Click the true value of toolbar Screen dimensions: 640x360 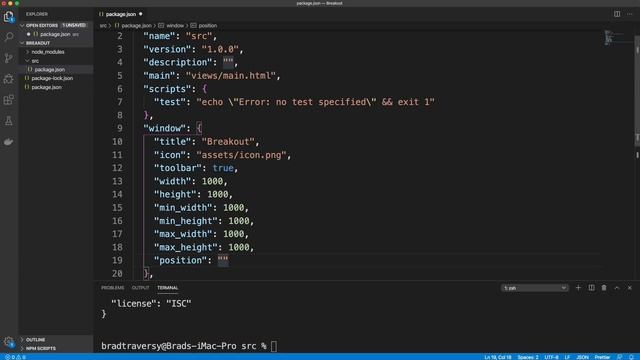click(x=223, y=168)
